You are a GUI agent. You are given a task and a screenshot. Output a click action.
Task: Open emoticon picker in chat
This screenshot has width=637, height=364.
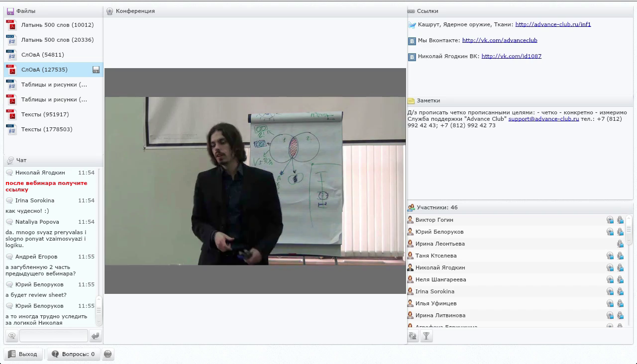pos(12,336)
